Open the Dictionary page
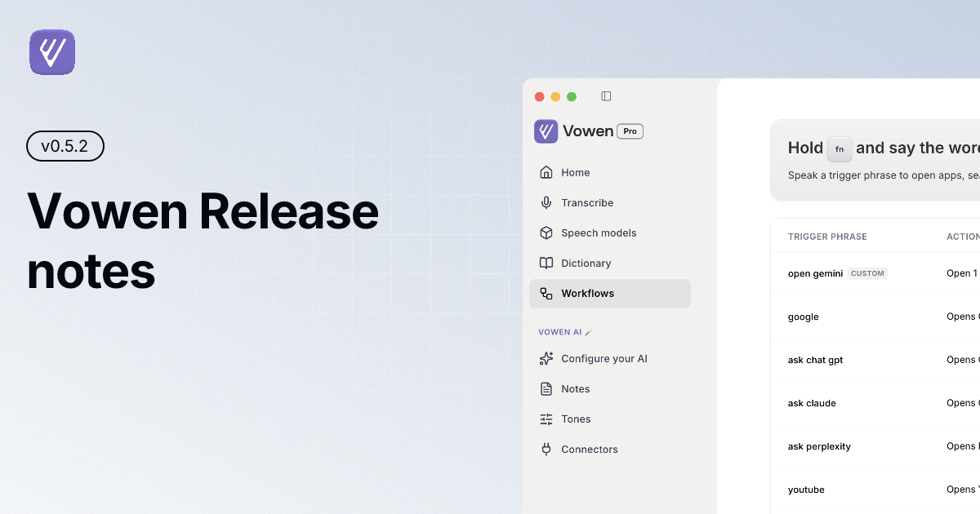The image size is (980, 514). click(610, 264)
